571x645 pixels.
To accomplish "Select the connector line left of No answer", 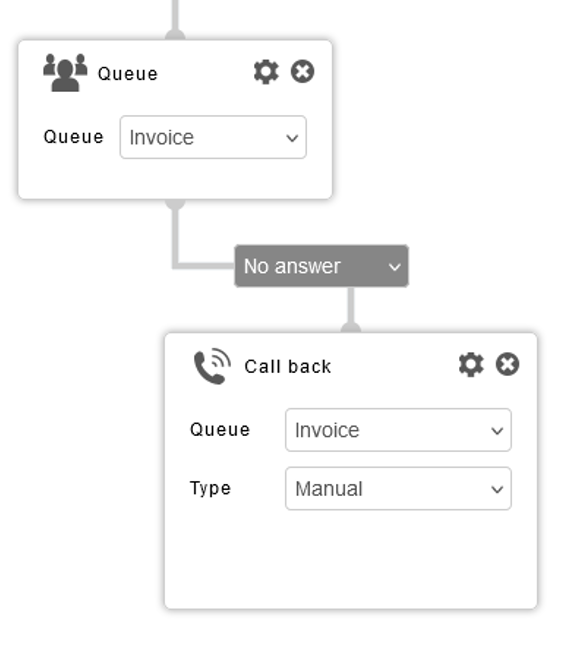I will click(x=204, y=266).
